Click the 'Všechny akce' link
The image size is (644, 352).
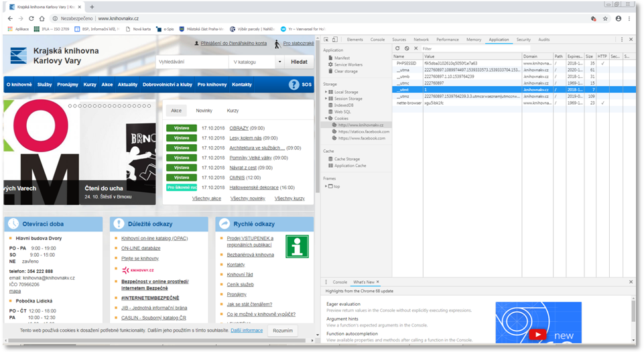pyautogui.click(x=206, y=198)
